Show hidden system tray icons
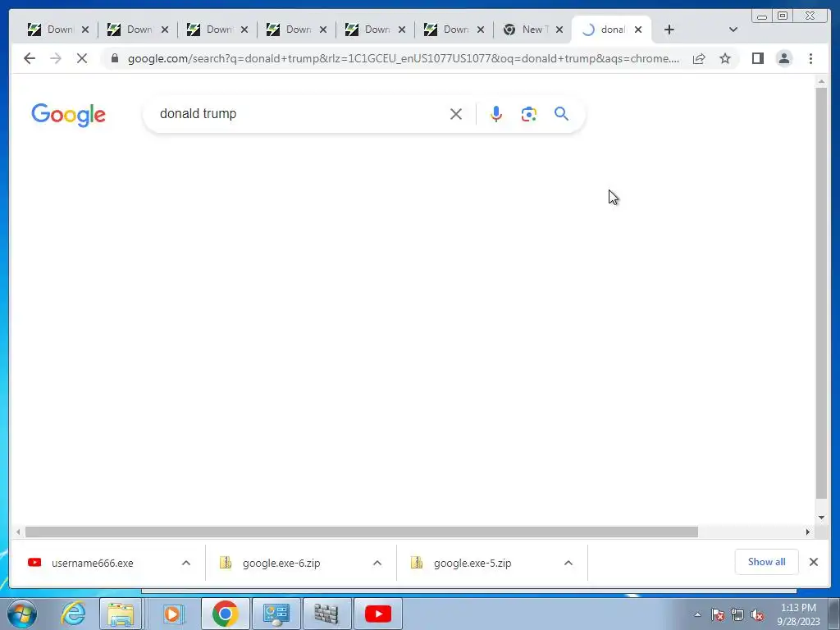 [697, 614]
